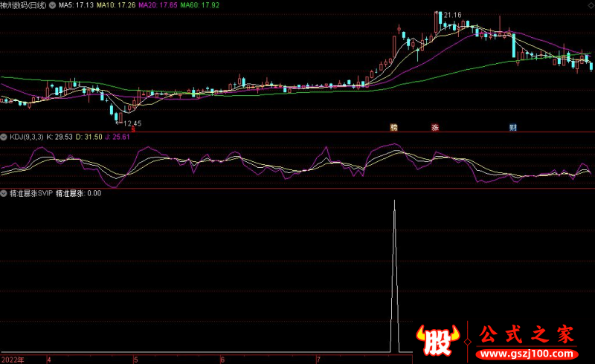Click the gear icon beside 神州数码(日线)
This screenshot has width=595, height=364.
[x=51, y=4]
